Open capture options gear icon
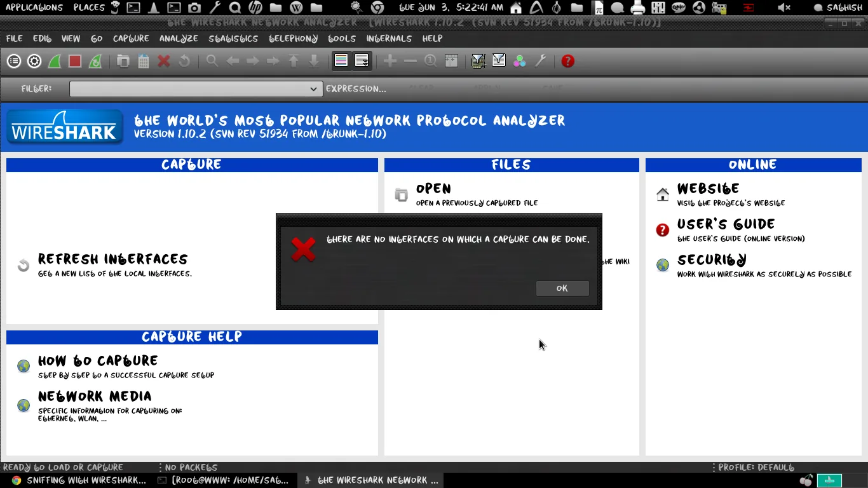Screen dimensions: 868x488 tap(34, 61)
